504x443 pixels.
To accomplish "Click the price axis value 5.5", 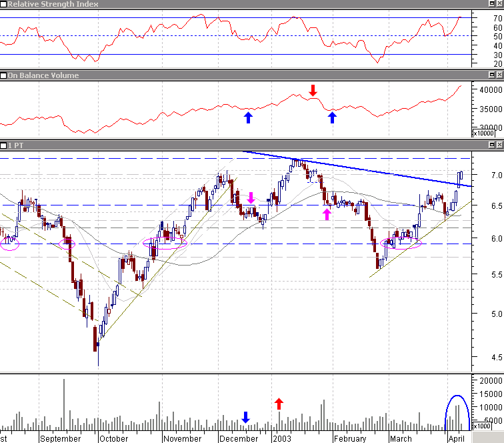I will click(497, 275).
